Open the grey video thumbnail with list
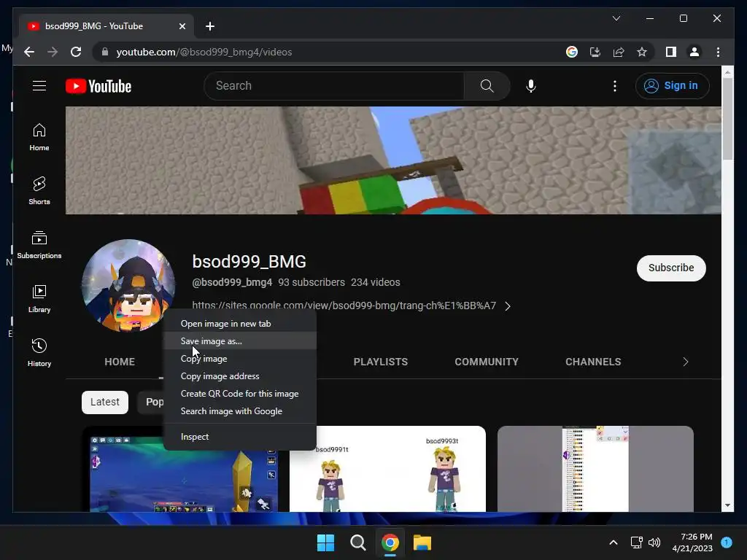The height and width of the screenshot is (560, 747). pos(595,470)
